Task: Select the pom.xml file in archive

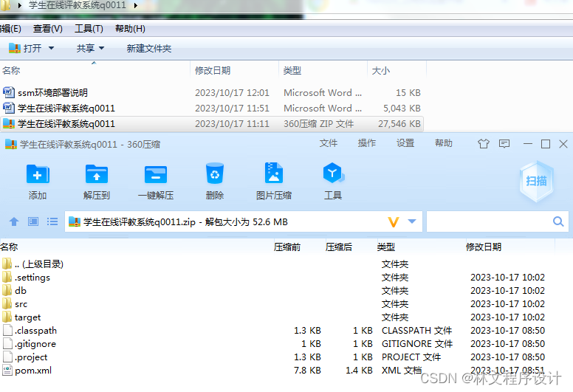Action: pyautogui.click(x=33, y=371)
